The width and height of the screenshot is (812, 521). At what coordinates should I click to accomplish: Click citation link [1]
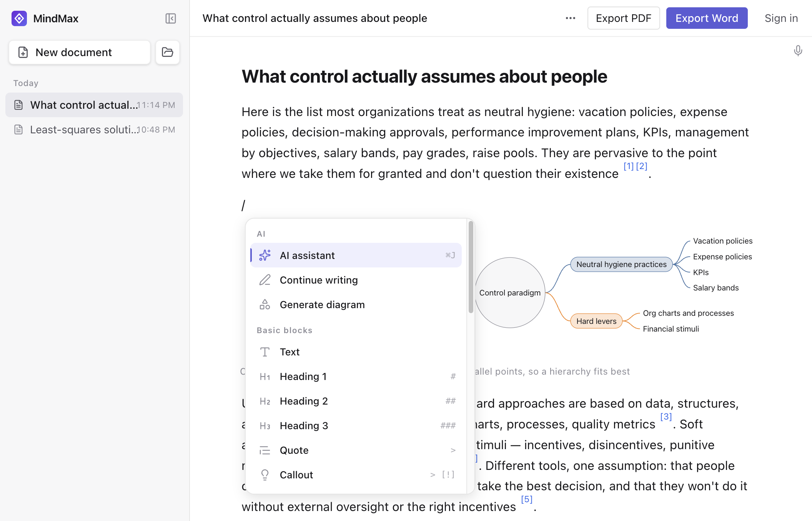coord(629,166)
